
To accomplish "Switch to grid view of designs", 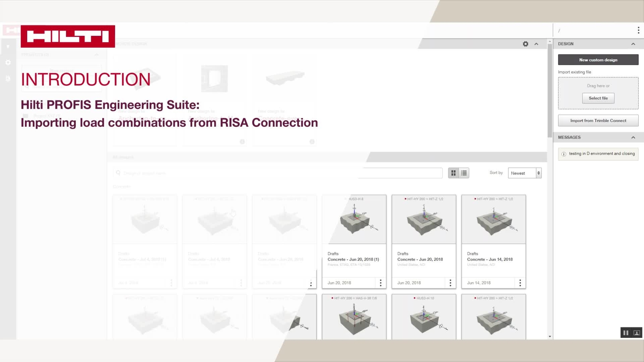I will tap(453, 173).
